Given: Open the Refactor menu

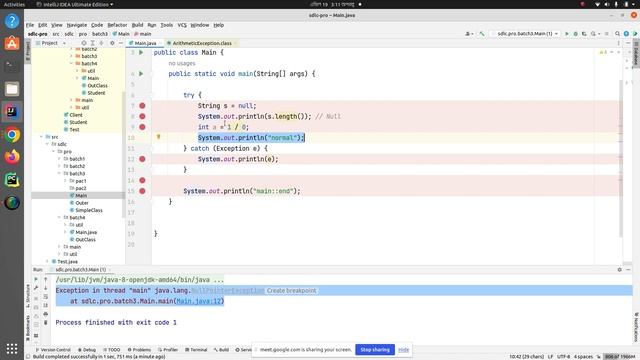Looking at the screenshot, I should pyautogui.click(x=117, y=25).
